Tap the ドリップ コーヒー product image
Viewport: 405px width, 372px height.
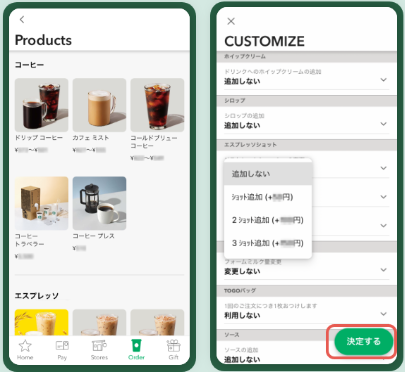click(x=42, y=105)
